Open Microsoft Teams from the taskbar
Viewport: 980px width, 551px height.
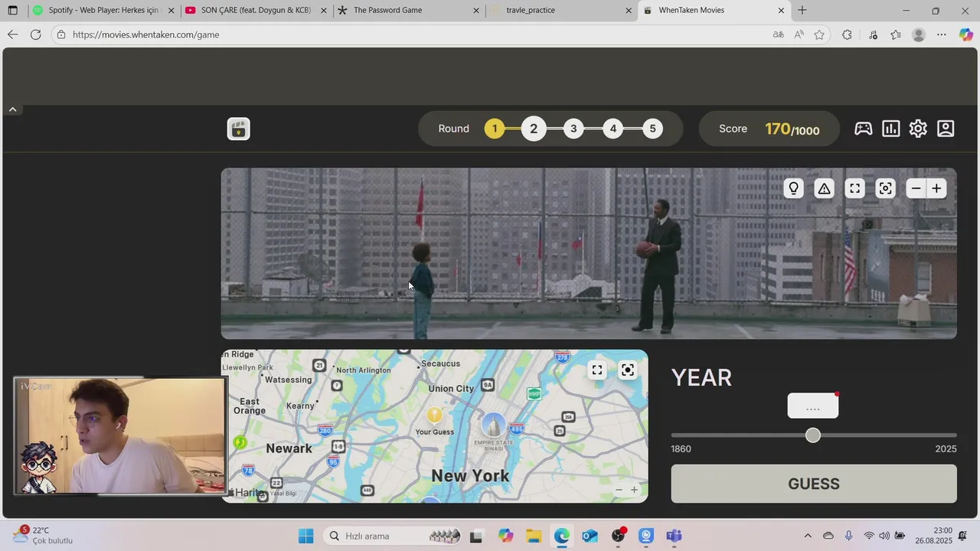pos(674,536)
